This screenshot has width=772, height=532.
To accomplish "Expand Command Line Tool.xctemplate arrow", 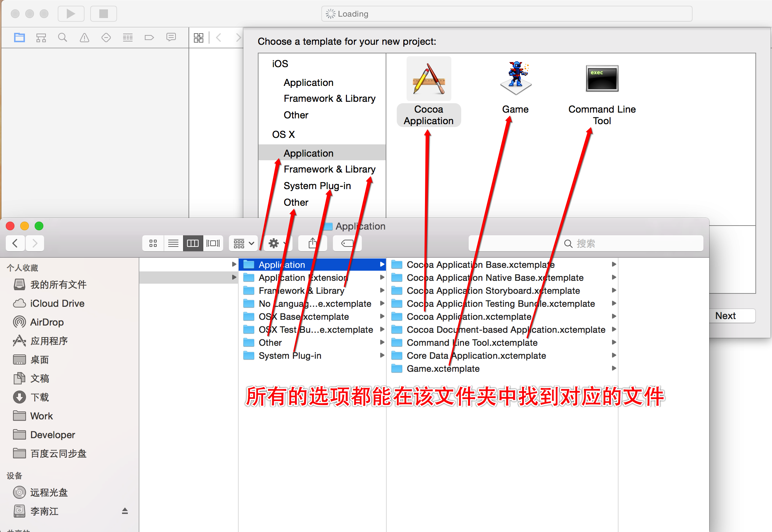I will (614, 342).
